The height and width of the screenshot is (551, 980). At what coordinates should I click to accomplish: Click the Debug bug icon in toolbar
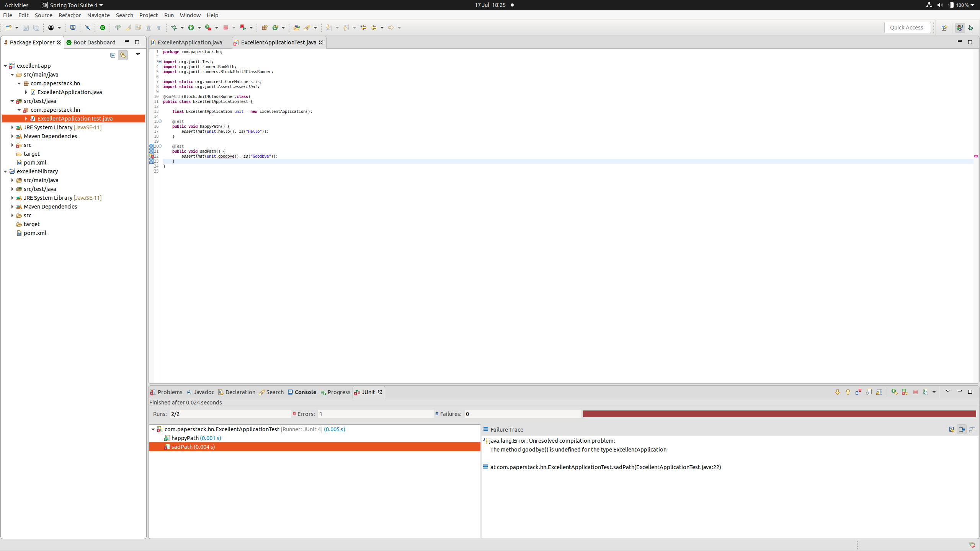pyautogui.click(x=174, y=28)
